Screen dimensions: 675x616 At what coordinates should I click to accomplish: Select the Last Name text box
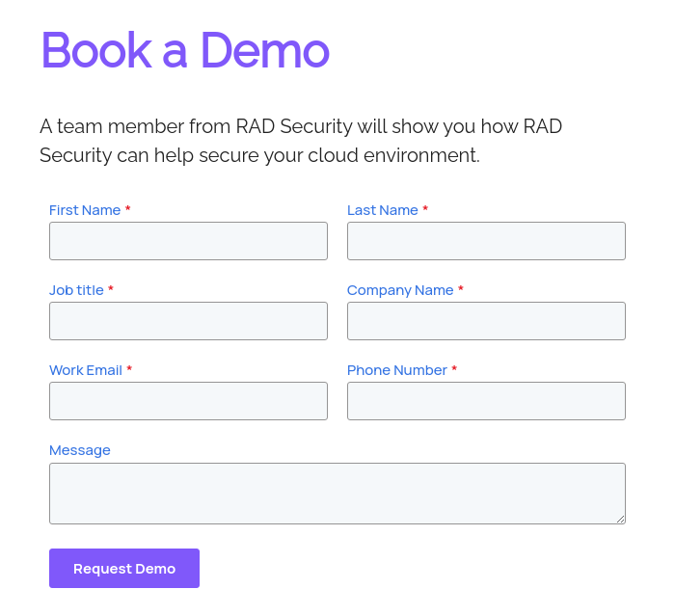(486, 241)
